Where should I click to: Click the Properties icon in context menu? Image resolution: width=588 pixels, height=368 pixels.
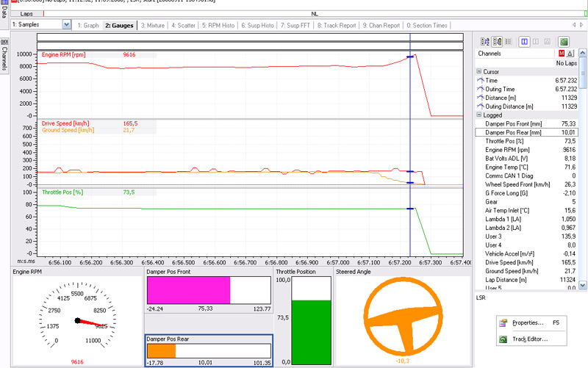pyautogui.click(x=503, y=322)
